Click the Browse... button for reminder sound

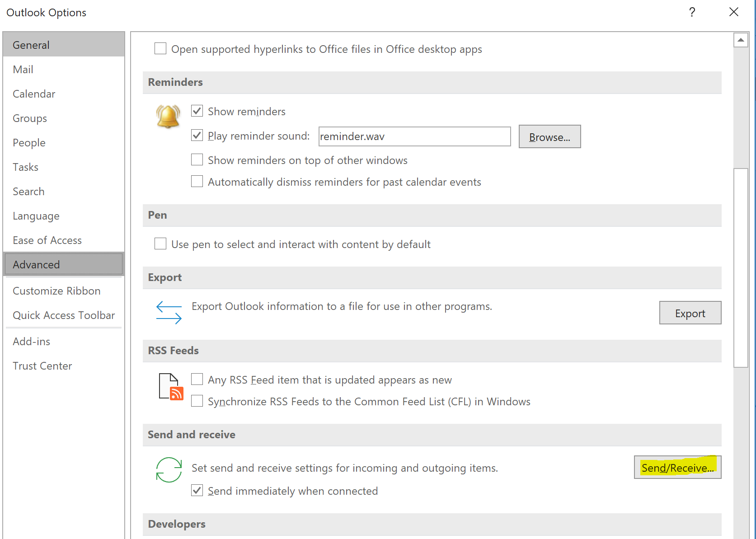(549, 136)
